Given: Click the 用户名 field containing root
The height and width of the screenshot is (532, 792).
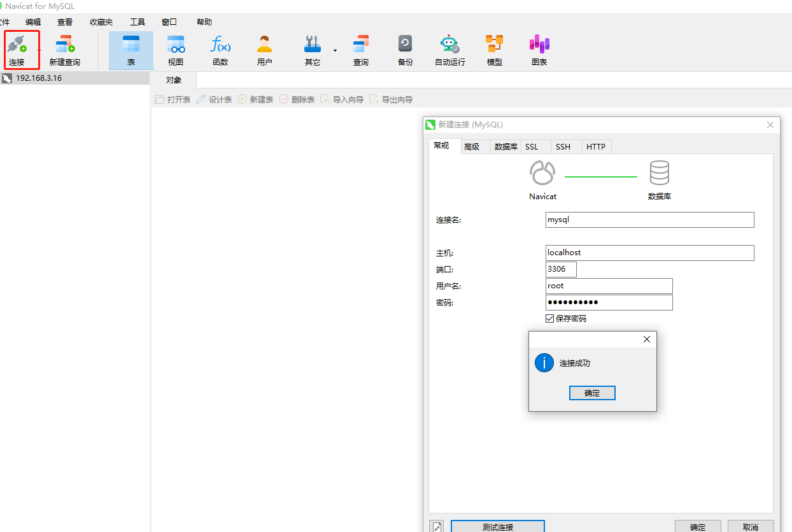Looking at the screenshot, I should [609, 286].
